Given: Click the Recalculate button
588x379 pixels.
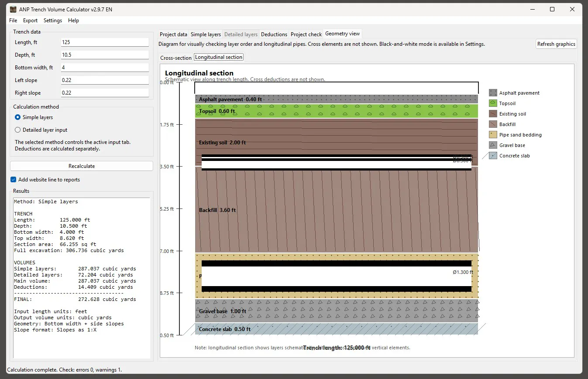Looking at the screenshot, I should pos(82,166).
